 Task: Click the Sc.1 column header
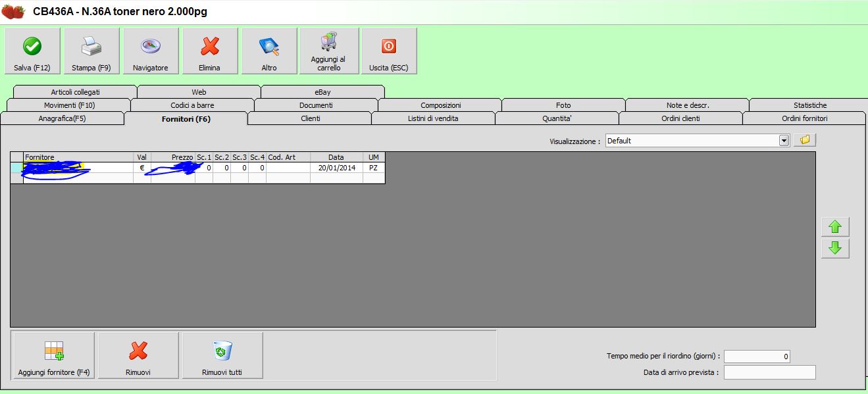pyautogui.click(x=204, y=157)
